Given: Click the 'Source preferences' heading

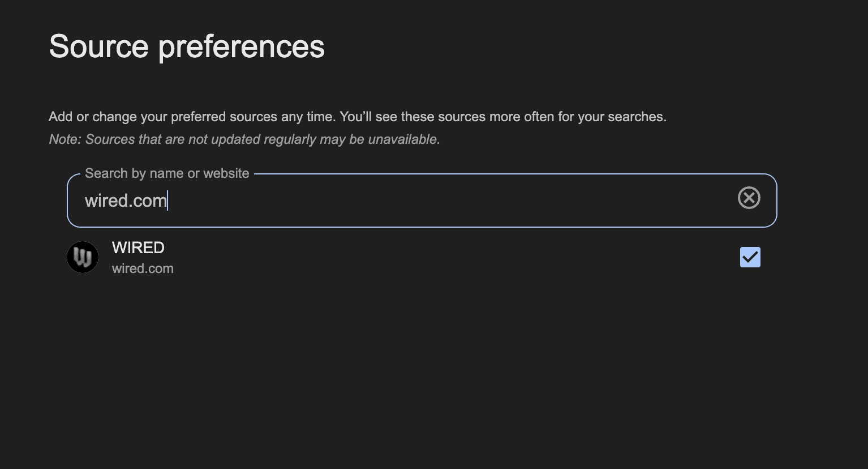Looking at the screenshot, I should click(187, 46).
